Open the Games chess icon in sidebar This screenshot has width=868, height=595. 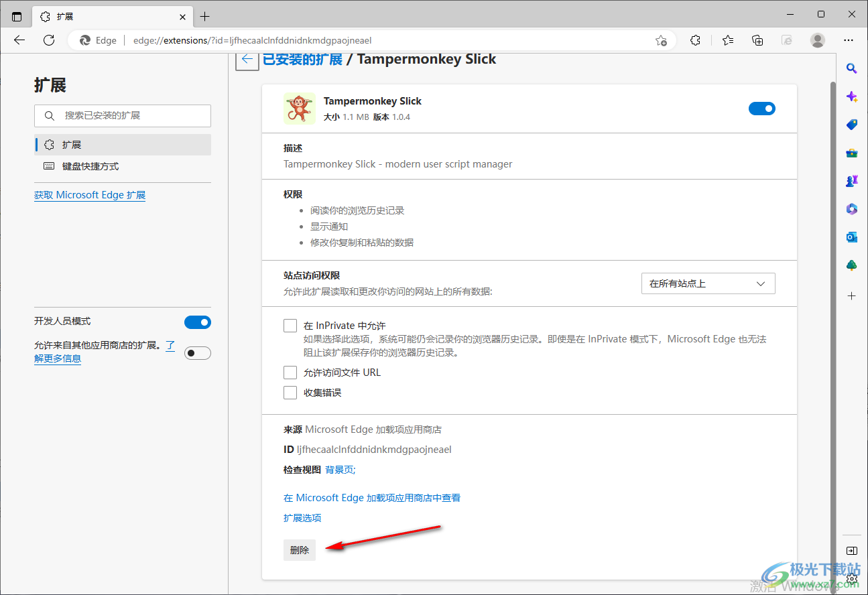click(852, 181)
